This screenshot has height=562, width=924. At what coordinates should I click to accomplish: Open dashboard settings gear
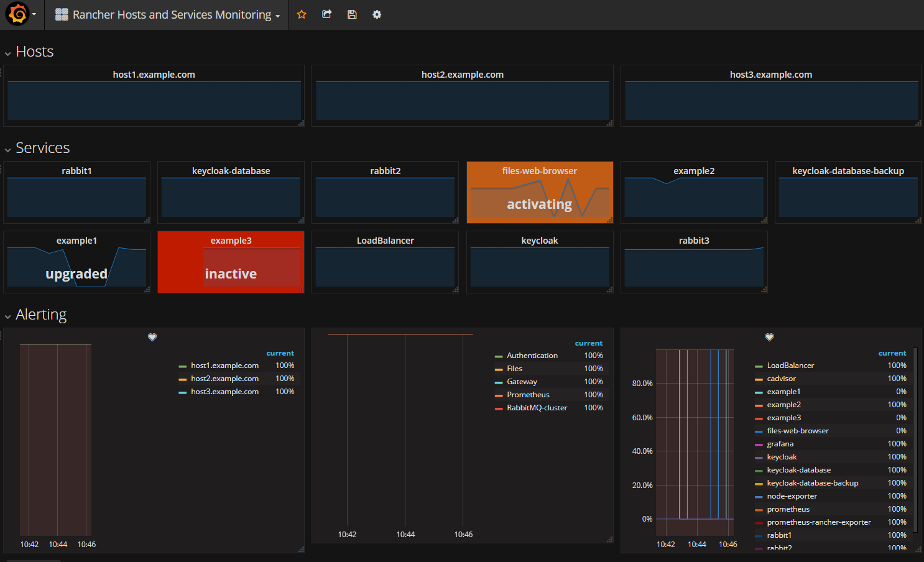pos(377,14)
